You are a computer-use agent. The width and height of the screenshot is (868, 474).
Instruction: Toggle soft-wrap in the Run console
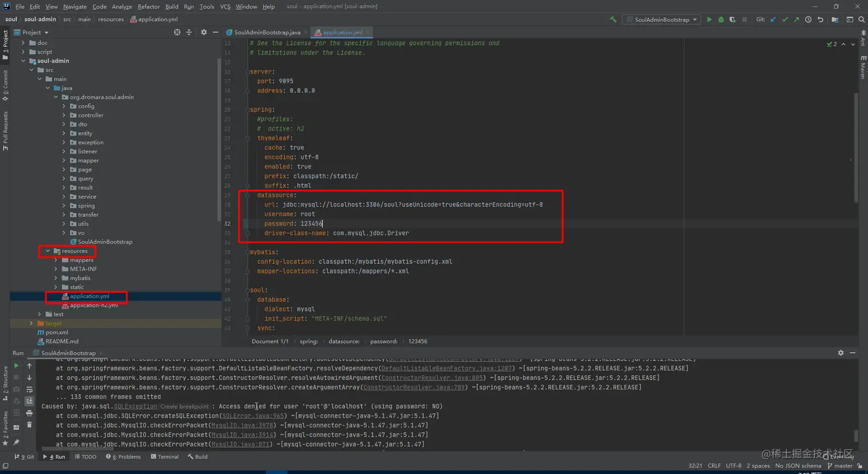click(29, 390)
